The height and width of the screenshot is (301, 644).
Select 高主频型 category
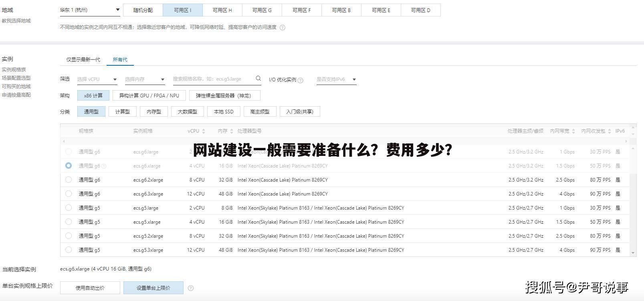260,111
